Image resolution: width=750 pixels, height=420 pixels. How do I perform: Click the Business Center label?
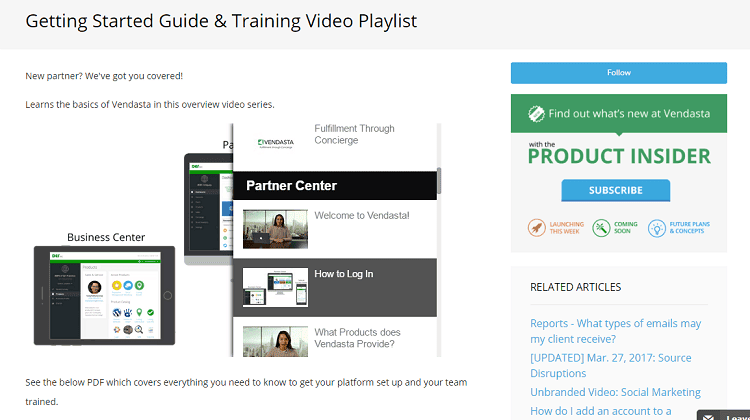tap(106, 237)
